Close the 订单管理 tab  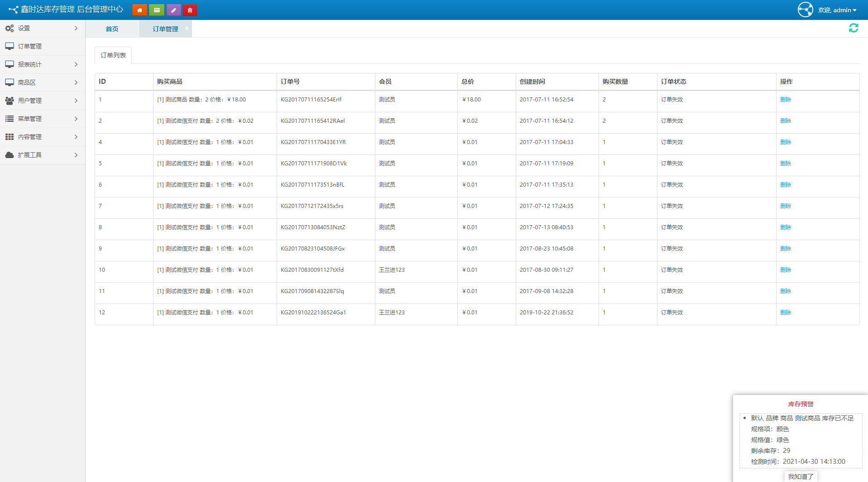pyautogui.click(x=187, y=28)
